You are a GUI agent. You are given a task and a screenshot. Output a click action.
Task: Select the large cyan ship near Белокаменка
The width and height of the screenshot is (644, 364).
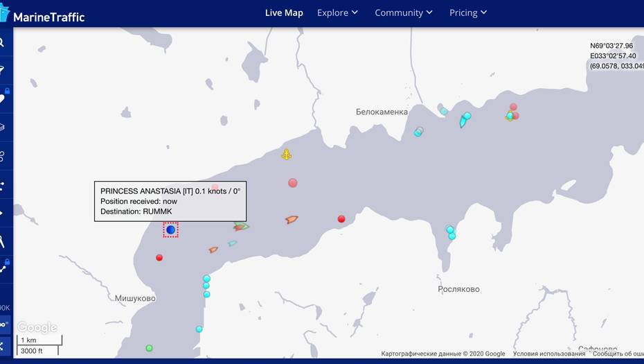(463, 121)
